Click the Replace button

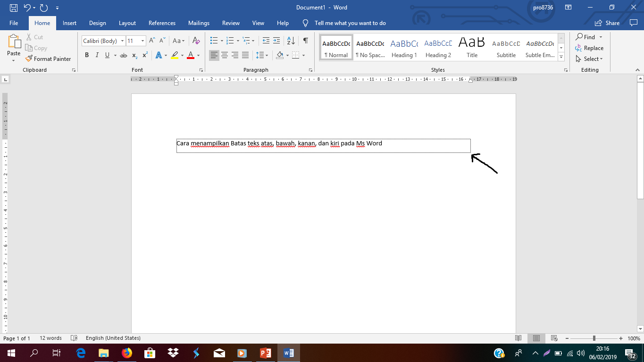tap(589, 48)
